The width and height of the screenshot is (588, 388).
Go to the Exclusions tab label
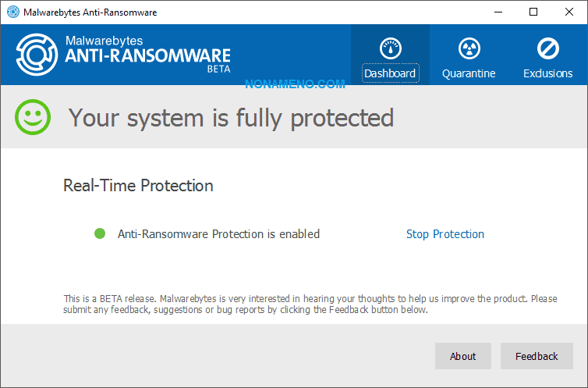pyautogui.click(x=547, y=73)
